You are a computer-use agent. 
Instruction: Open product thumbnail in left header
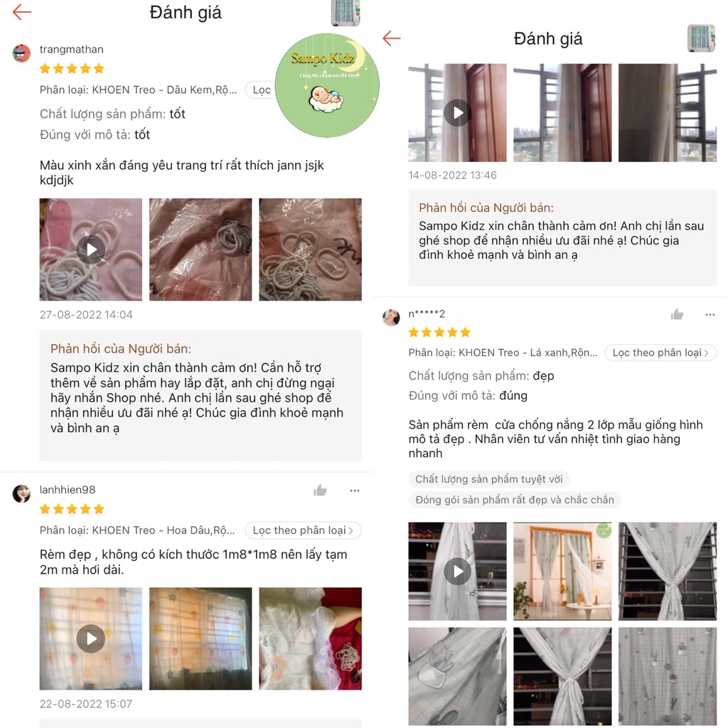pyautogui.click(x=346, y=12)
